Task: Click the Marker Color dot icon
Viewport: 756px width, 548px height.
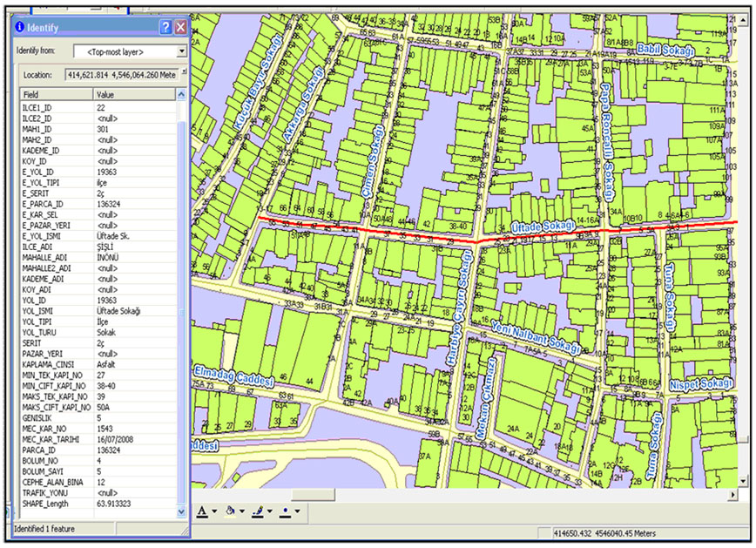Action: click(286, 511)
